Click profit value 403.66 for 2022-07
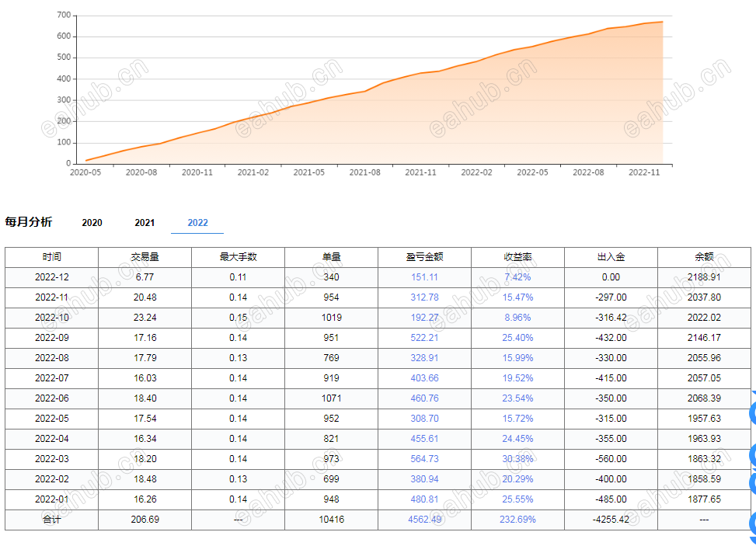Viewport: 756px width, 546px height. coord(424,378)
